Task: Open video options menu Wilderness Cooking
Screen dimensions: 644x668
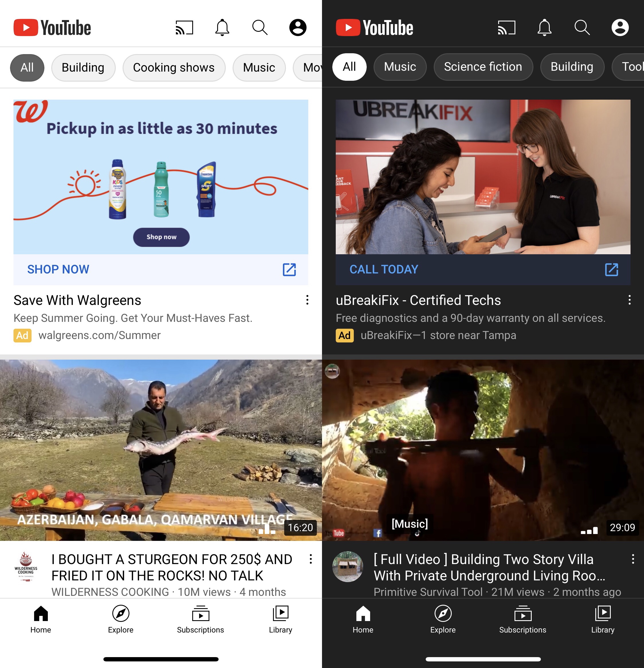Action: (309, 559)
